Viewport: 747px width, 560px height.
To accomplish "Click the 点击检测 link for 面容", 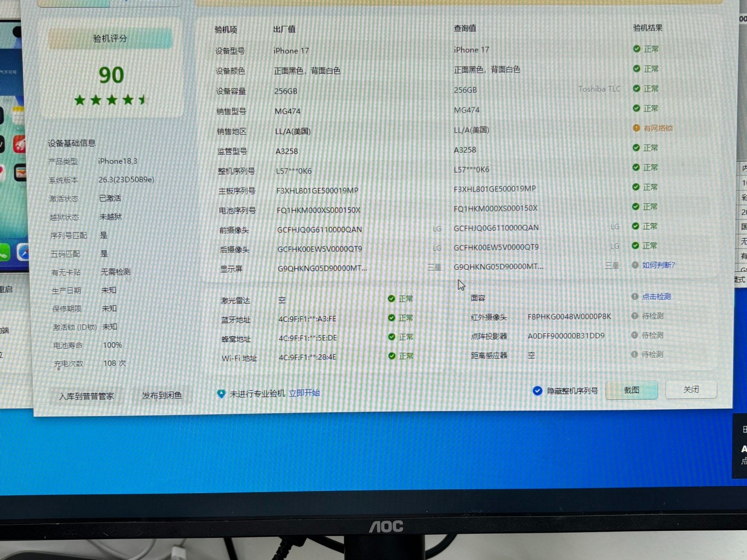I will pos(656,296).
